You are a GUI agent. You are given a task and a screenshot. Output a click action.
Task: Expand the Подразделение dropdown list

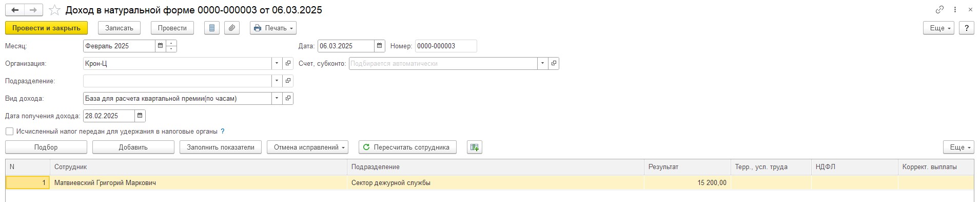(277, 81)
